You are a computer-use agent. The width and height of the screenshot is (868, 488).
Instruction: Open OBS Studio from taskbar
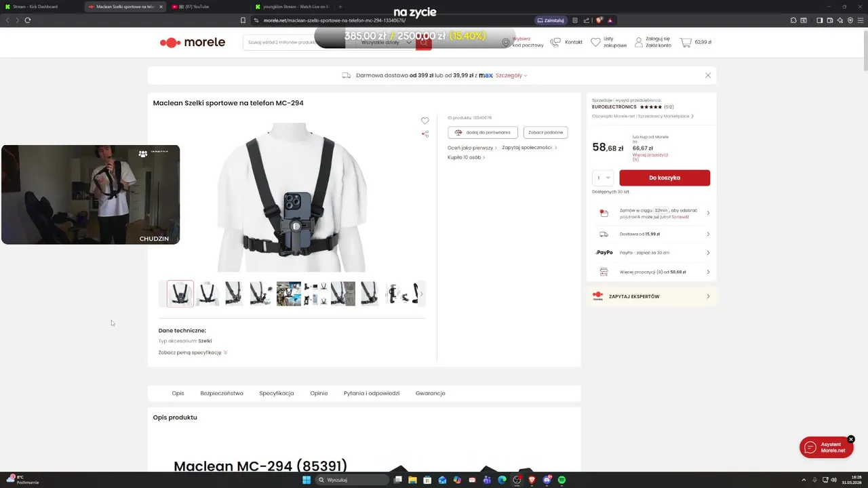tap(517, 480)
